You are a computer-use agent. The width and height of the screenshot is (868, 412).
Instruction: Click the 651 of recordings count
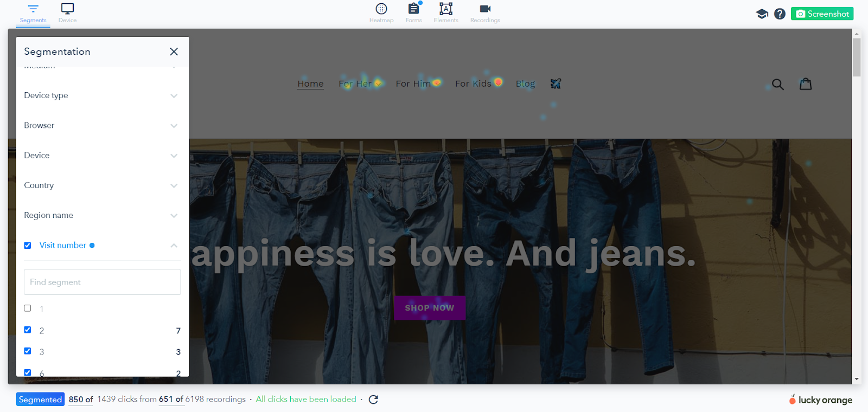tap(171, 400)
